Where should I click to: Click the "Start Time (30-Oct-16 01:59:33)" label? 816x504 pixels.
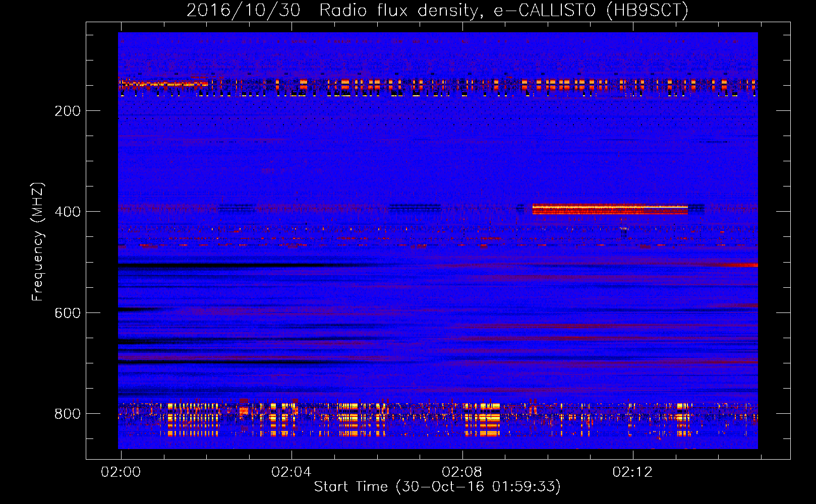437,487
